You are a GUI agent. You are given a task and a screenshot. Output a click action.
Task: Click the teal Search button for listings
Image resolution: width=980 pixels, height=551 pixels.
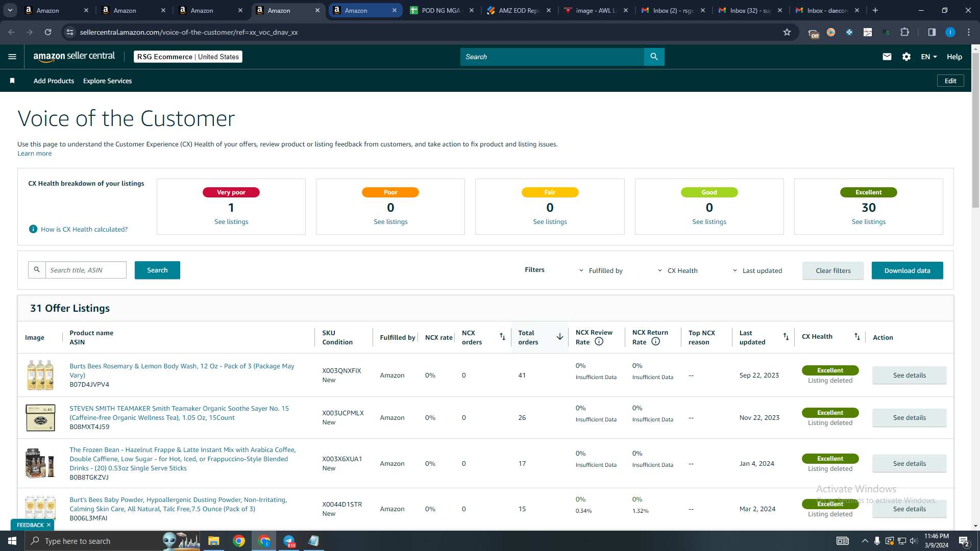click(x=157, y=270)
